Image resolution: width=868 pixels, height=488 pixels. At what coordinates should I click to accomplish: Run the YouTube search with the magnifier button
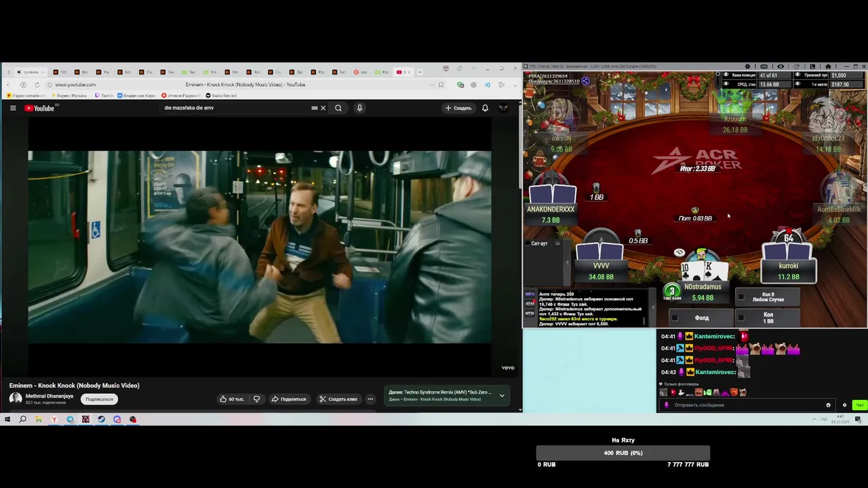tap(338, 108)
